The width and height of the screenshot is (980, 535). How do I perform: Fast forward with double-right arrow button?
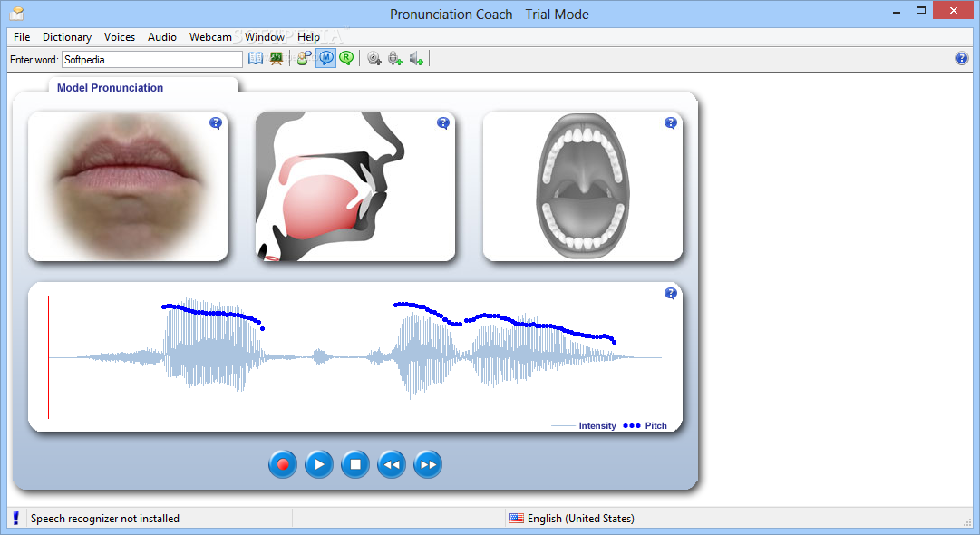pos(428,464)
